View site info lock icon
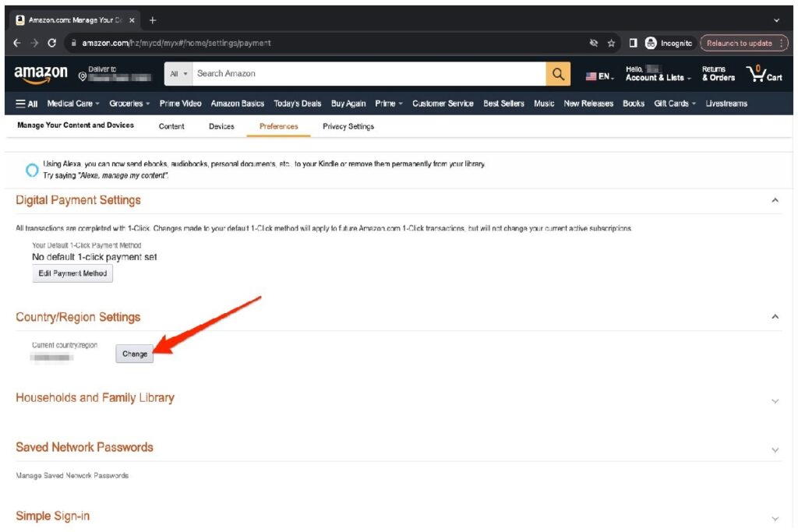This screenshot has height=532, width=798. tap(73, 44)
